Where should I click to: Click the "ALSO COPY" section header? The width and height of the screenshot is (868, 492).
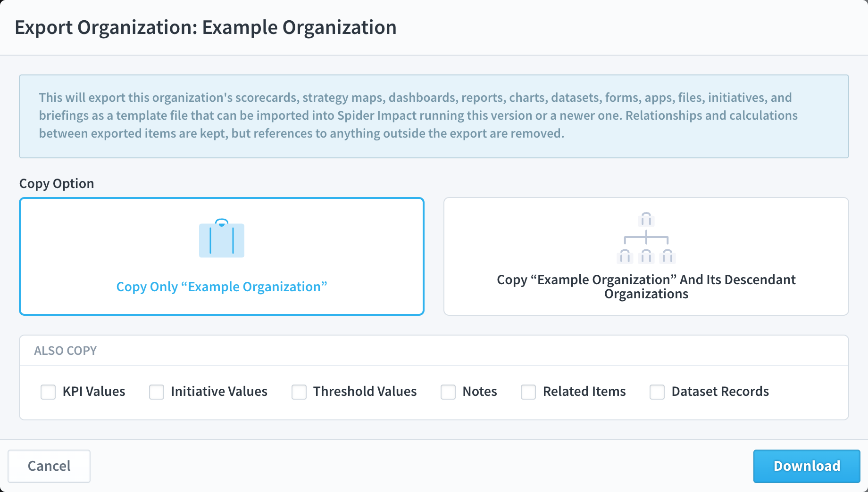pos(66,351)
